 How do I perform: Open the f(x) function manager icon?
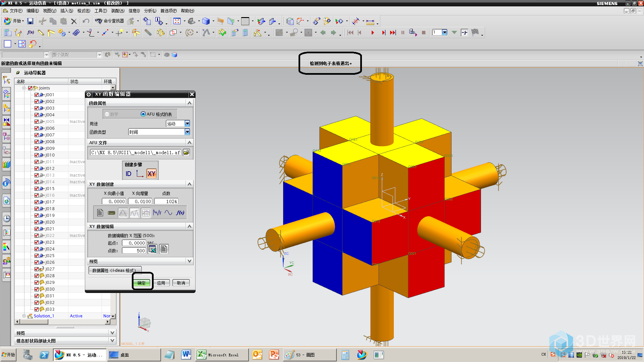click(31, 33)
